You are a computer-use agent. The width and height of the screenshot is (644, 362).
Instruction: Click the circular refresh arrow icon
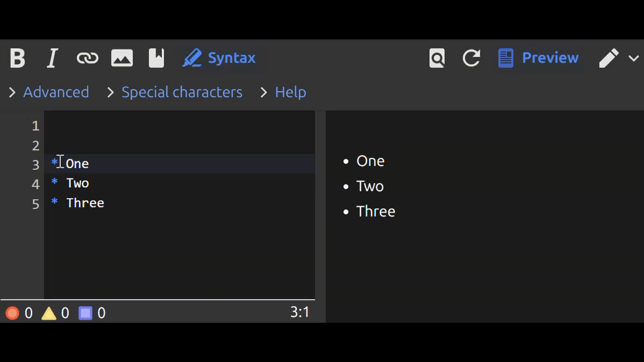point(471,58)
